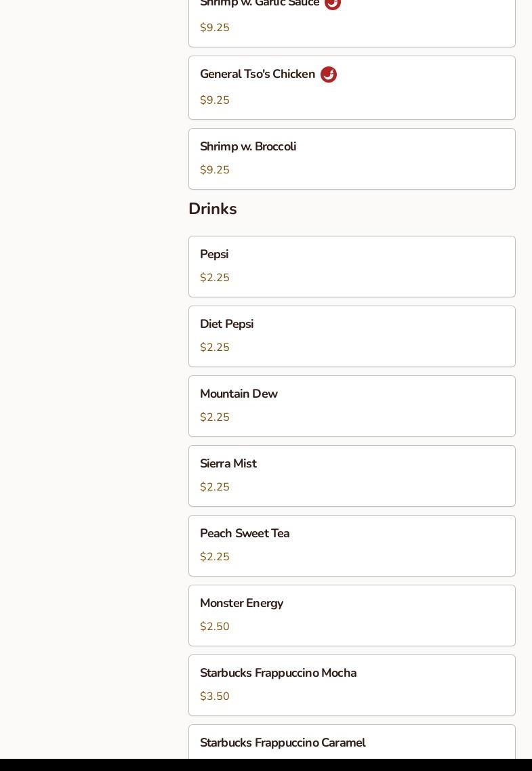The width and height of the screenshot is (532, 771).
Task: Click the spicy icon beside Shrimp w. Garlic Sauce
Action: tap(333, 3)
